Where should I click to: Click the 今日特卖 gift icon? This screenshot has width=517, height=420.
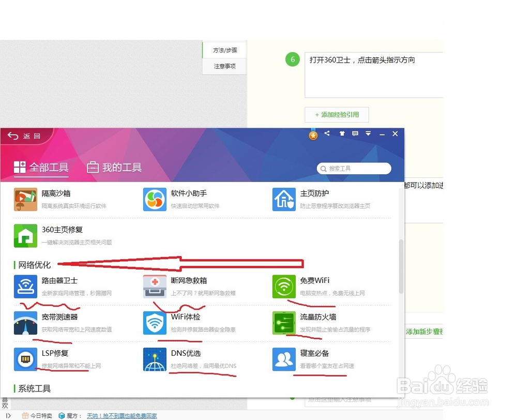click(25, 416)
